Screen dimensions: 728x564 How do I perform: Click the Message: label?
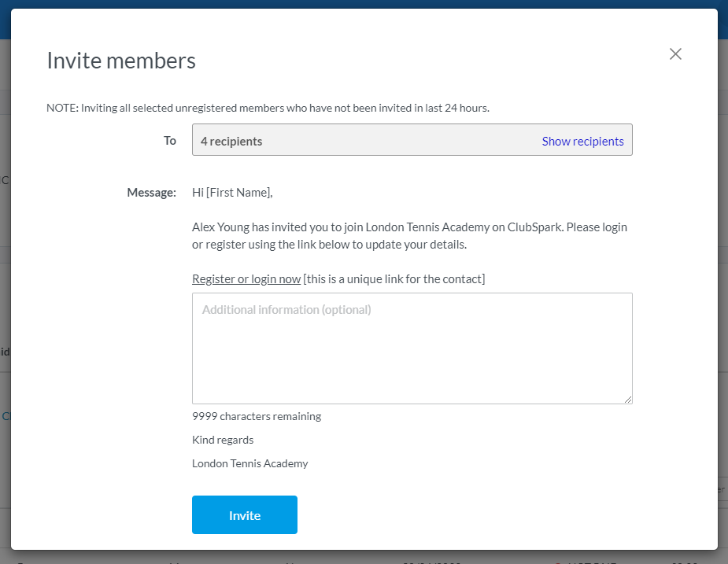click(151, 193)
